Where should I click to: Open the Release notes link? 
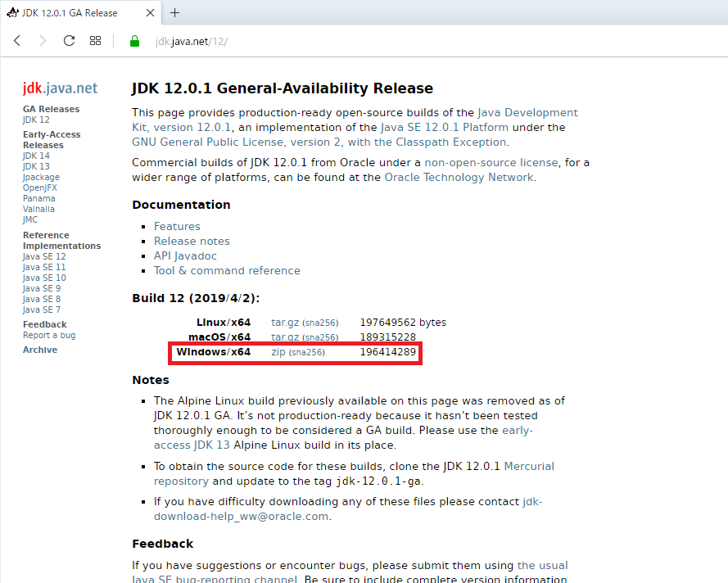(192, 241)
